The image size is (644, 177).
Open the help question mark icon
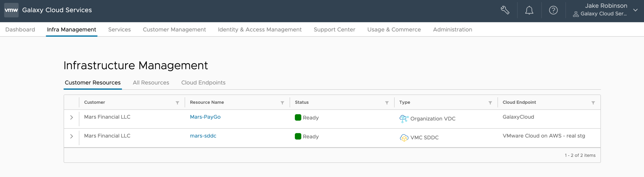click(553, 10)
